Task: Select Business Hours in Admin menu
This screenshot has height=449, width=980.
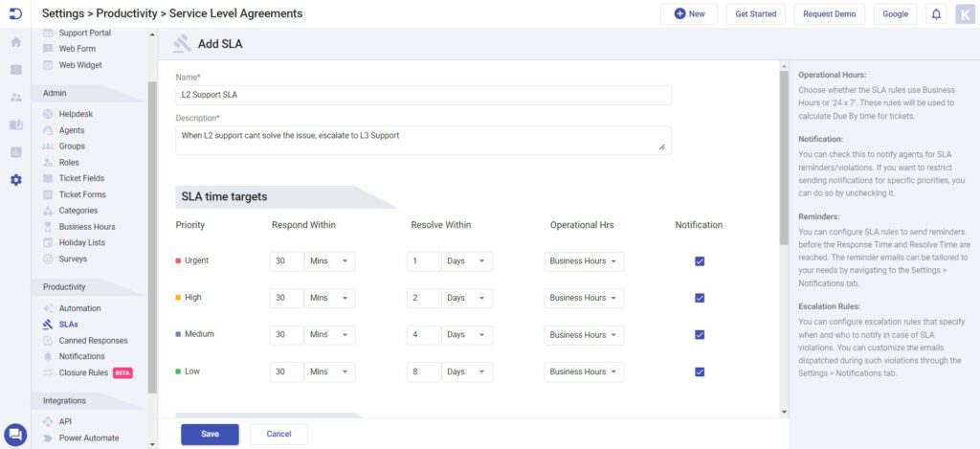Action: pos(87,226)
